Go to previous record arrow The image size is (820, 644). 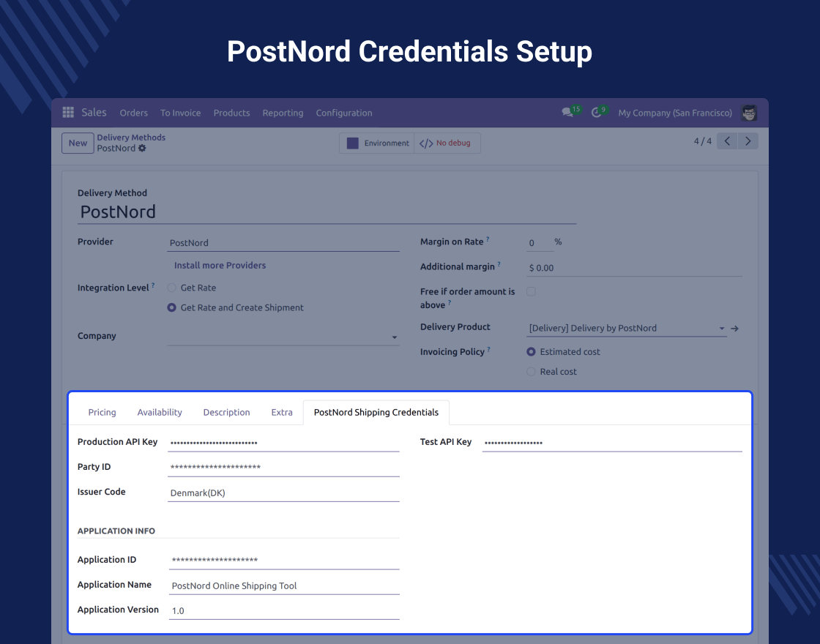(x=727, y=141)
